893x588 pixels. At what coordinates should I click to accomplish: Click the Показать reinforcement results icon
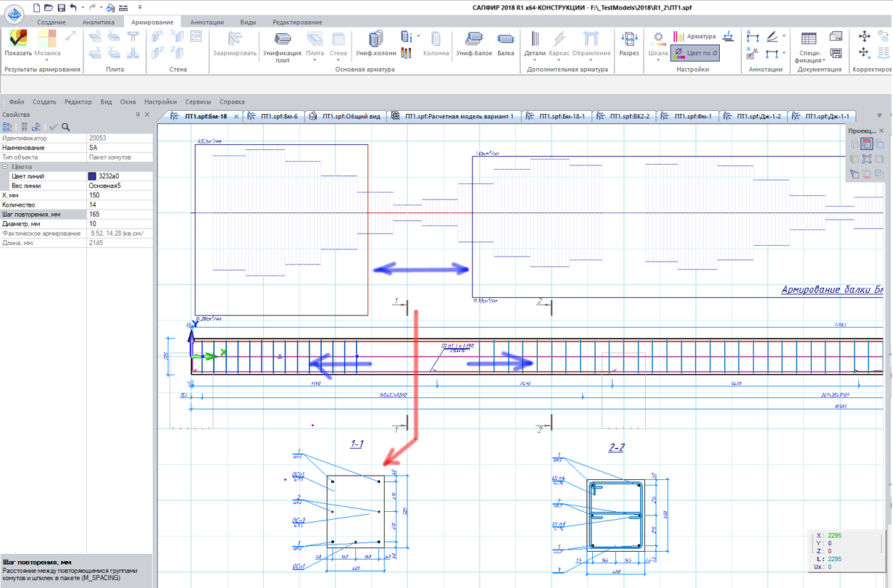[18, 43]
